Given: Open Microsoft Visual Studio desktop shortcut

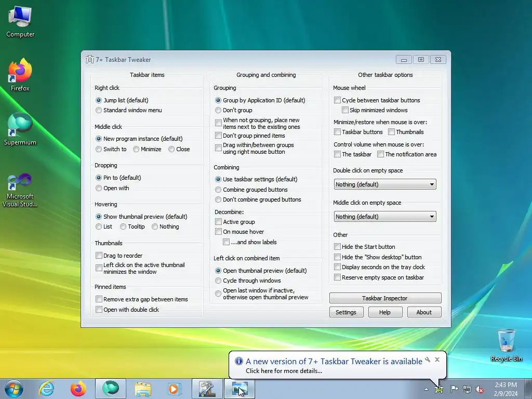Looking at the screenshot, I should pyautogui.click(x=20, y=189).
